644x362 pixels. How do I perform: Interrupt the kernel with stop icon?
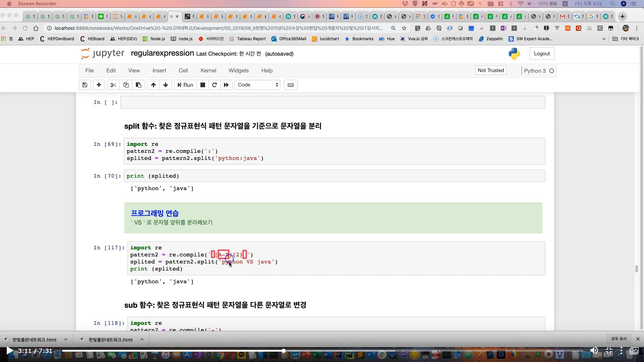[x=203, y=85]
